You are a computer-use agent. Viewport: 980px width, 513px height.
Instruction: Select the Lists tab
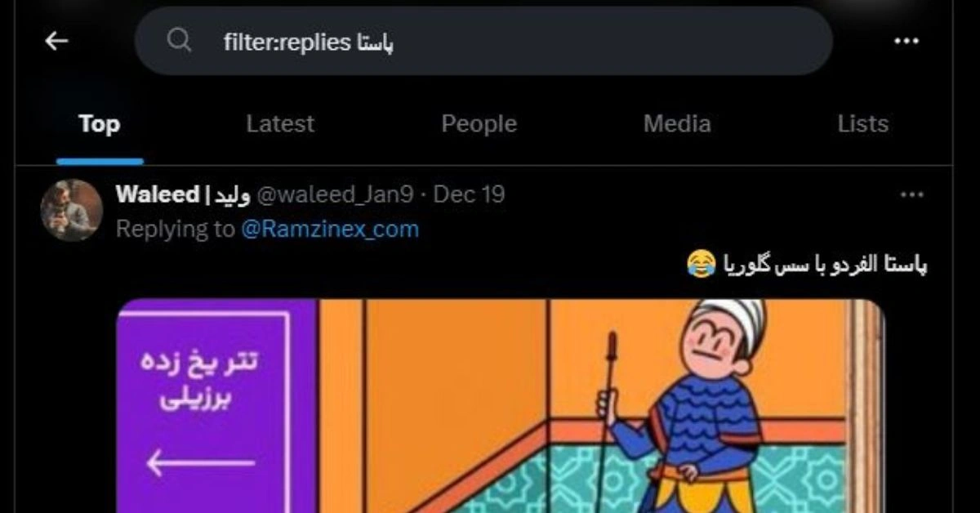(862, 124)
